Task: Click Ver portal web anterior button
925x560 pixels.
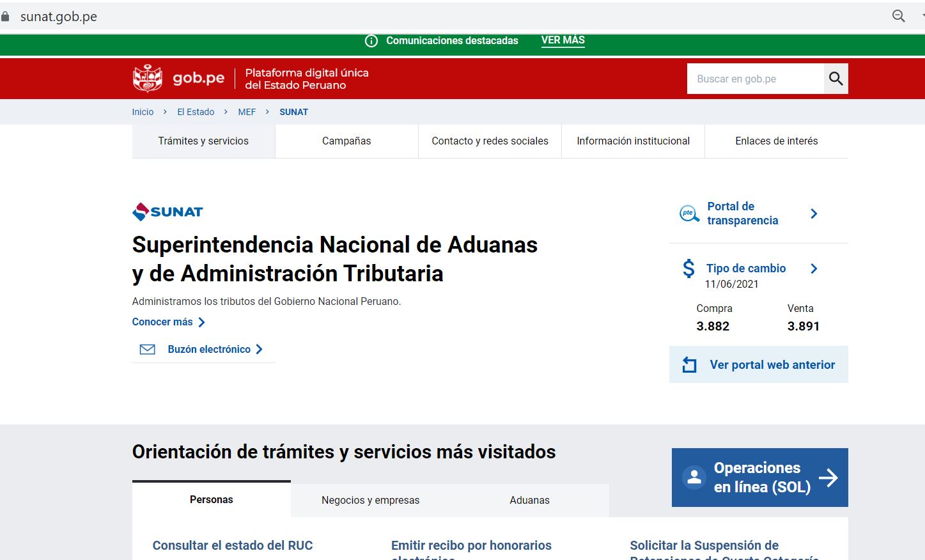Action: 759,364
